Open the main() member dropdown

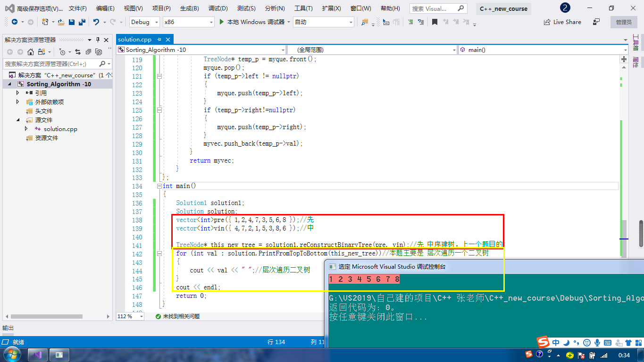click(543, 49)
